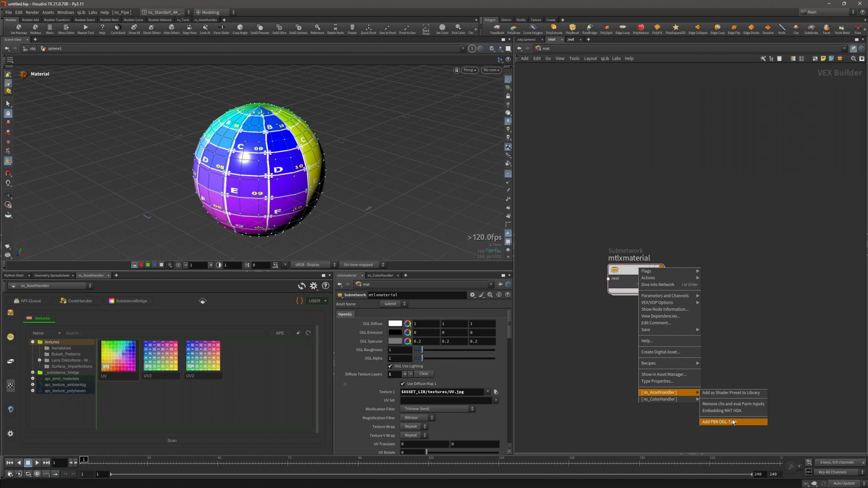This screenshot has height=488, width=868.
Task: Toggle the viewport display lock icon
Action: (x=457, y=70)
